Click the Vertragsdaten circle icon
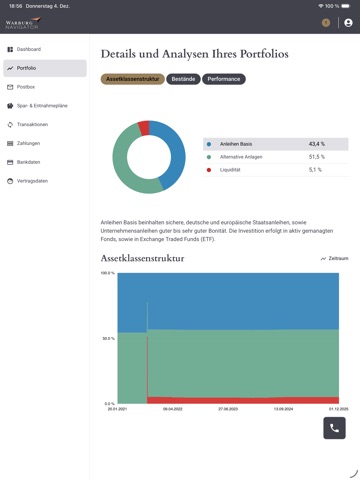Viewport: 360px width, 480px height. (10, 181)
